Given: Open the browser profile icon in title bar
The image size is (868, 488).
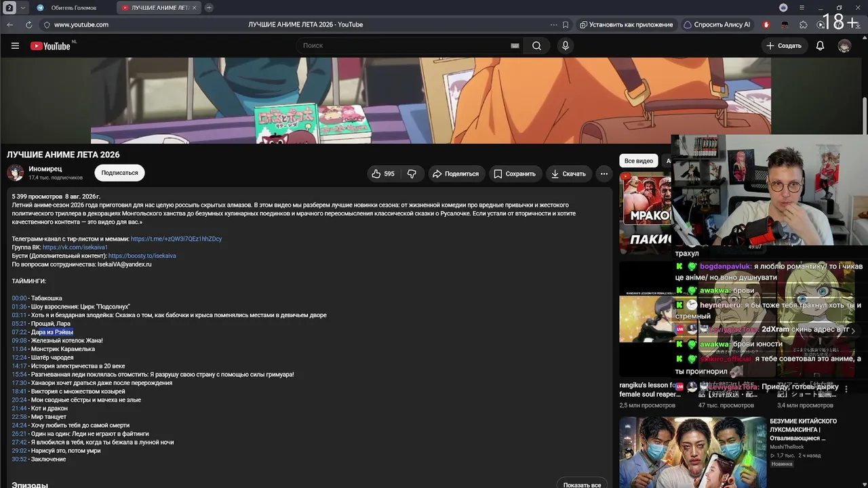Looking at the screenshot, I should pyautogui.click(x=783, y=7).
